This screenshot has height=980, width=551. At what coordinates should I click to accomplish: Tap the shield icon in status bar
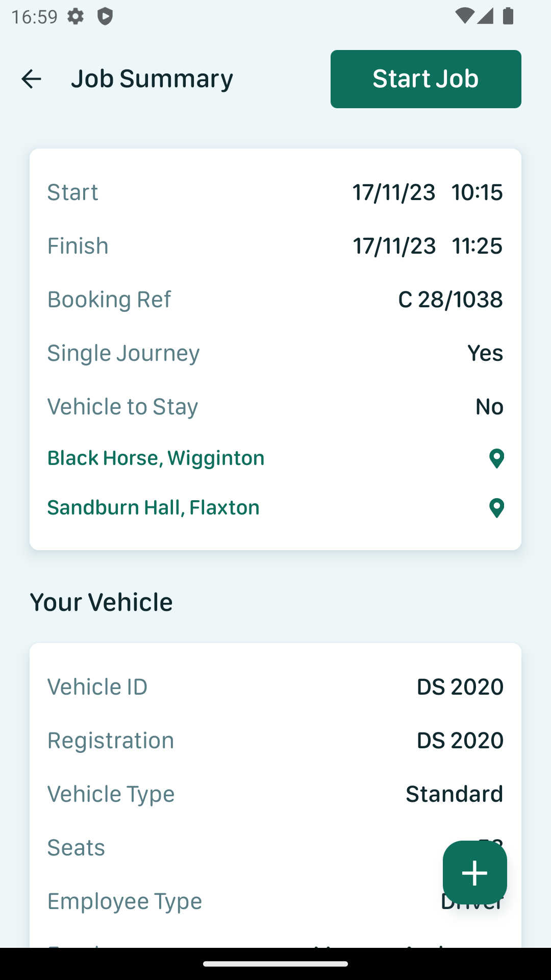click(105, 16)
